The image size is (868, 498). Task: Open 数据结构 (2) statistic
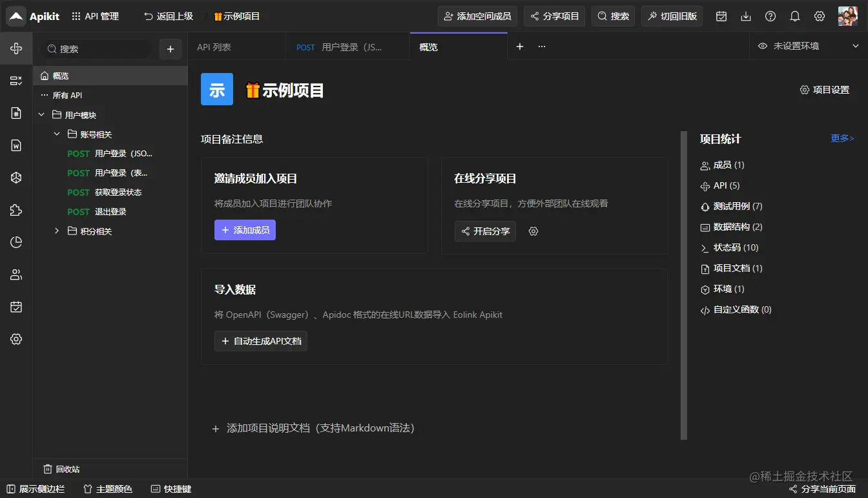click(x=732, y=227)
